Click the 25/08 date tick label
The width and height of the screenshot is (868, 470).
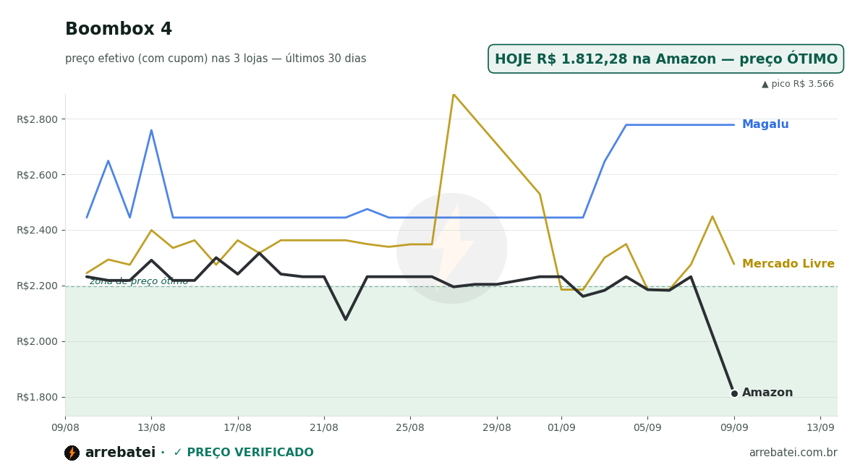(x=410, y=427)
